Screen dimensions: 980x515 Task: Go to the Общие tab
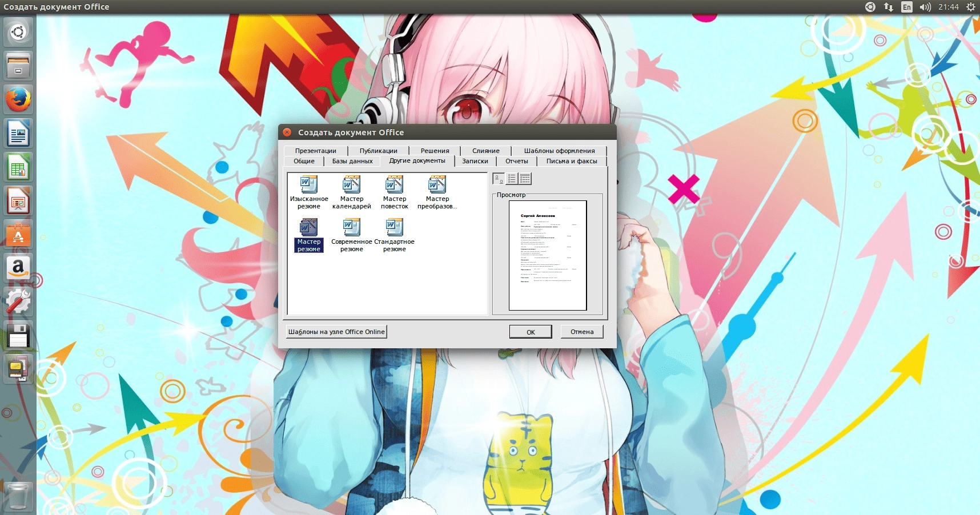click(x=304, y=161)
